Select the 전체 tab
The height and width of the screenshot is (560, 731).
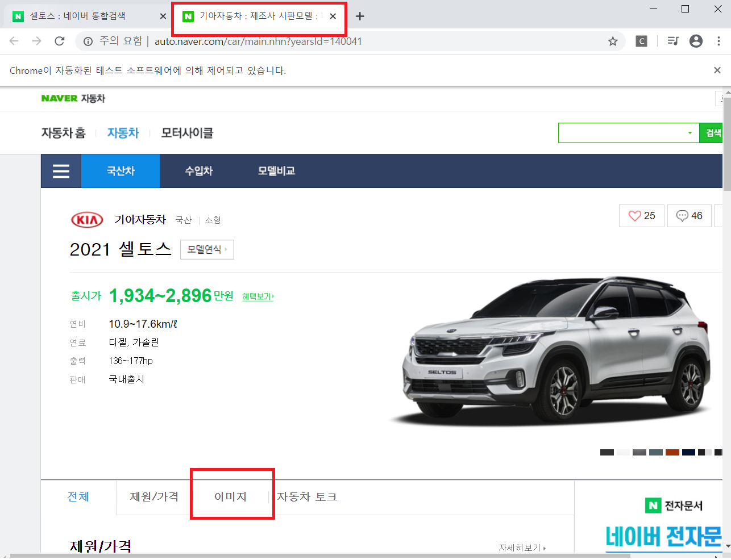click(78, 497)
